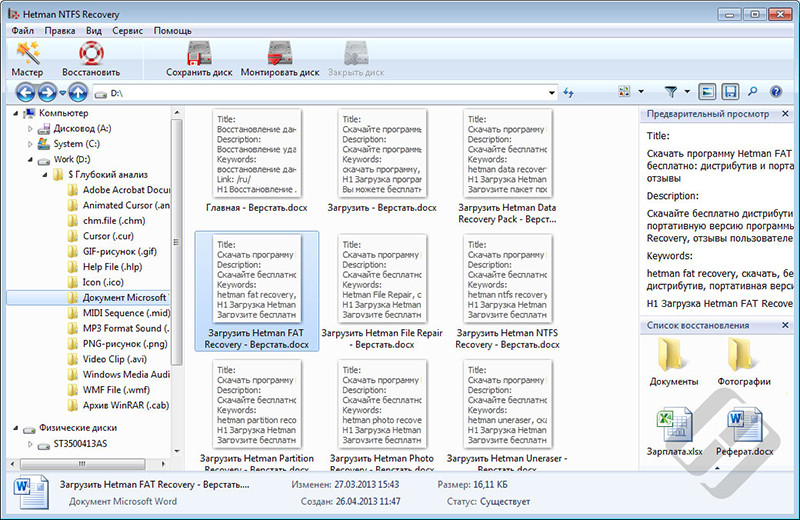
Task: Select Архив WinRAR (.cab) folder
Action: tap(118, 405)
